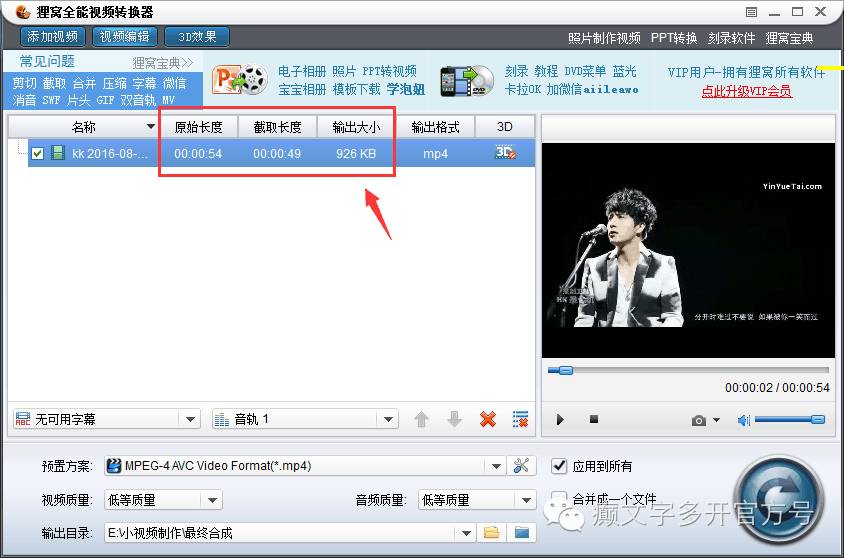The image size is (844, 558).
Task: Open the 压缩 help link
Action: coord(115,83)
